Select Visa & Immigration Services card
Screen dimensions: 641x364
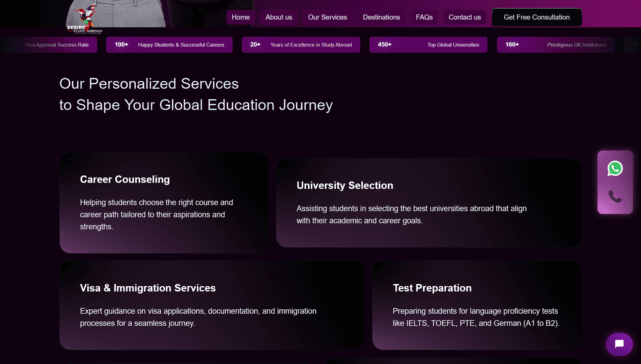click(213, 305)
